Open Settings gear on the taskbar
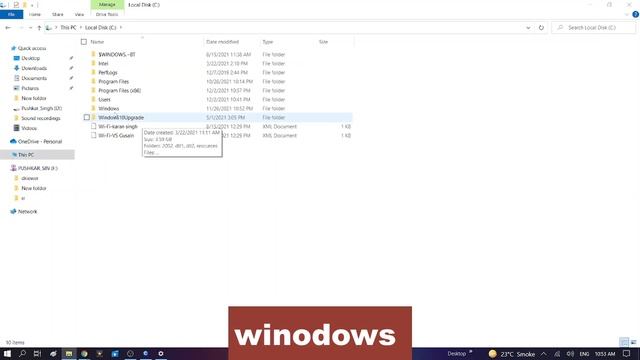 [x=161, y=354]
